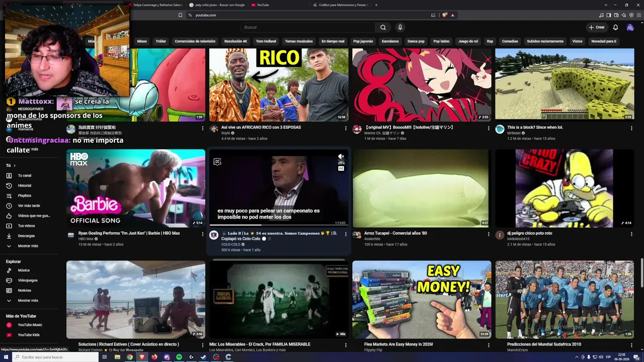Click the YouTube Kids logo icon
Image resolution: width=644 pixels, height=362 pixels.
pos(9,335)
